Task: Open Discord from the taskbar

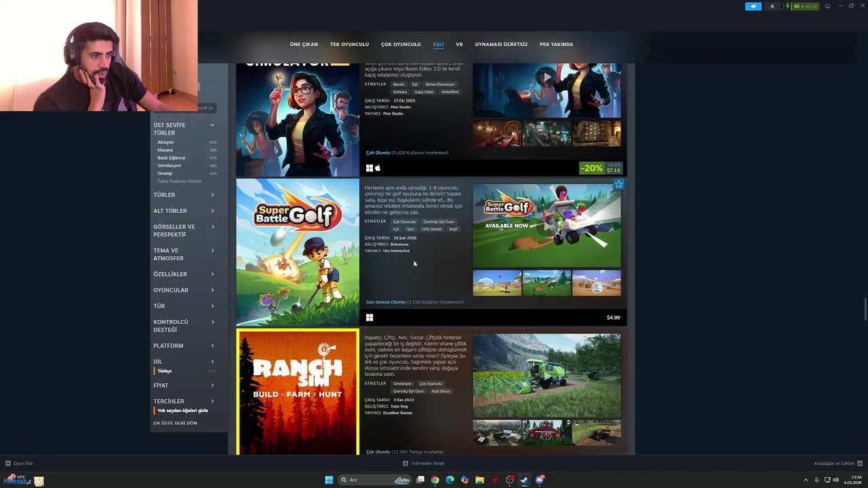Action: coord(540,480)
